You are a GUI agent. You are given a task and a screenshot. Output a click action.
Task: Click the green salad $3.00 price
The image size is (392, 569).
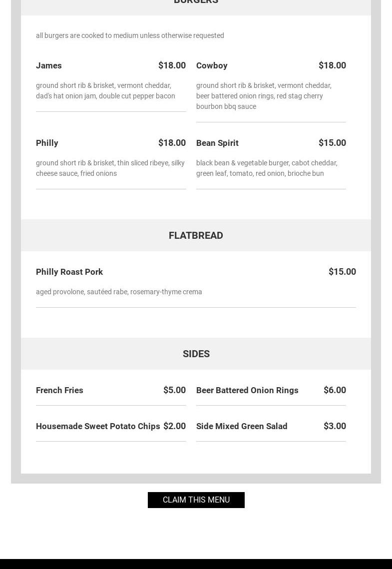point(335,426)
